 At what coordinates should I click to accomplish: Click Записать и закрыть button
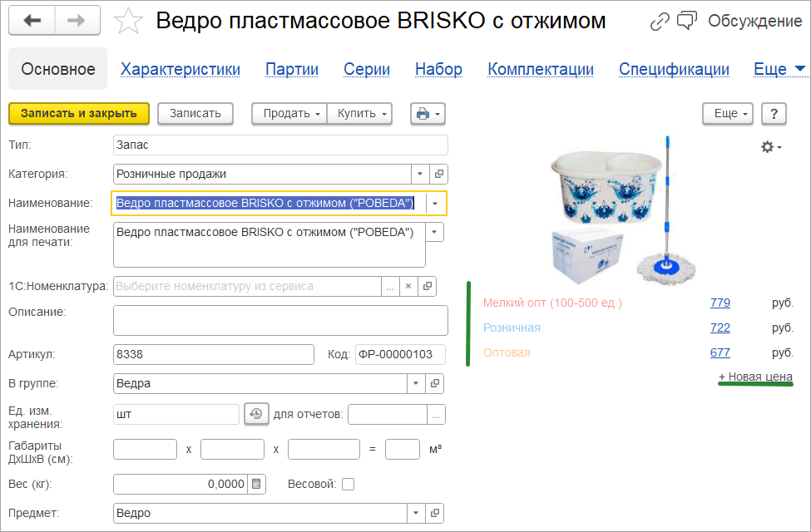point(79,114)
